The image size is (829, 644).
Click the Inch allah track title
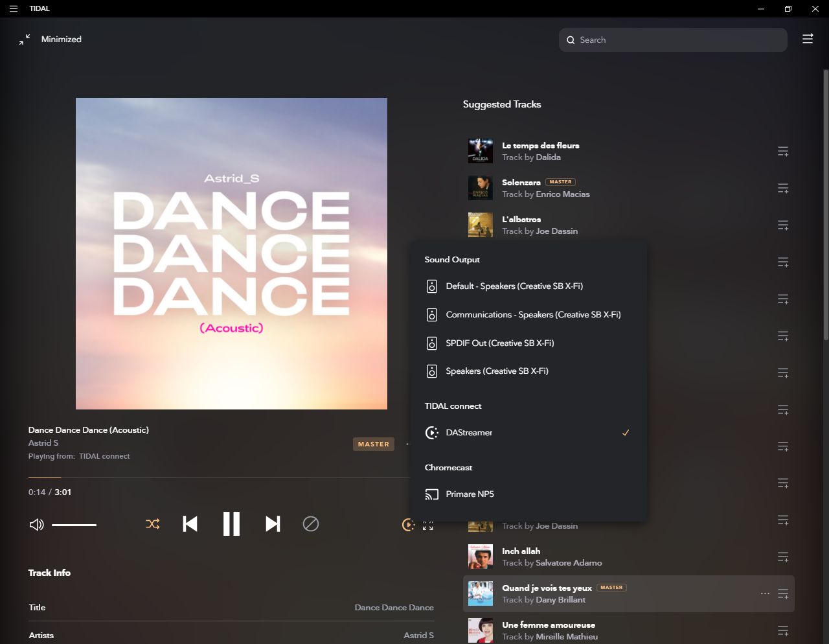[x=521, y=551]
